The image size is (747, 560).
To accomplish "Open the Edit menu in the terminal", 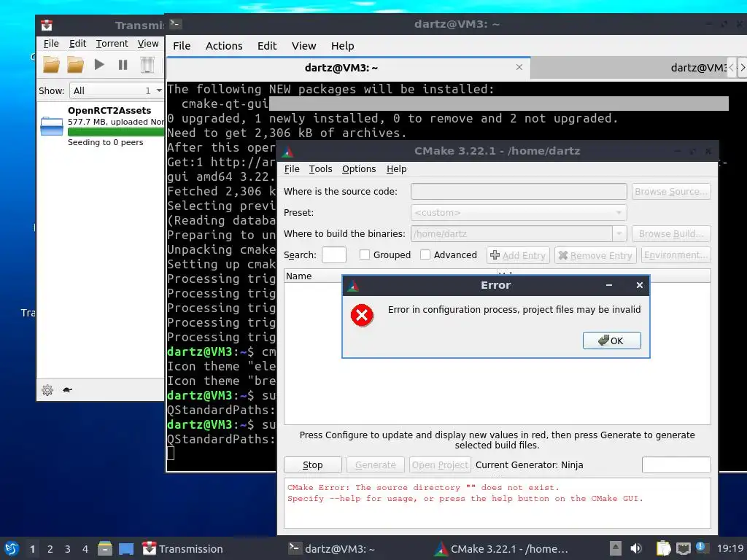I will (x=267, y=46).
